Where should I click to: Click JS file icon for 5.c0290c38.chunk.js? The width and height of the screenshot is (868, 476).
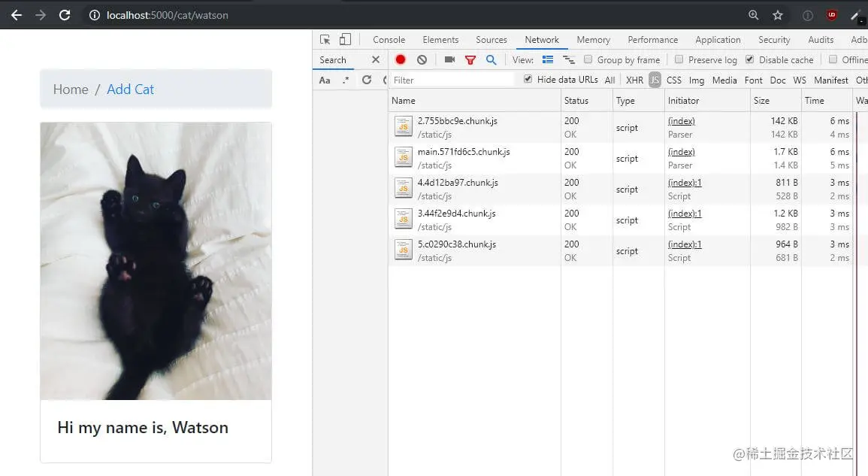tap(403, 250)
